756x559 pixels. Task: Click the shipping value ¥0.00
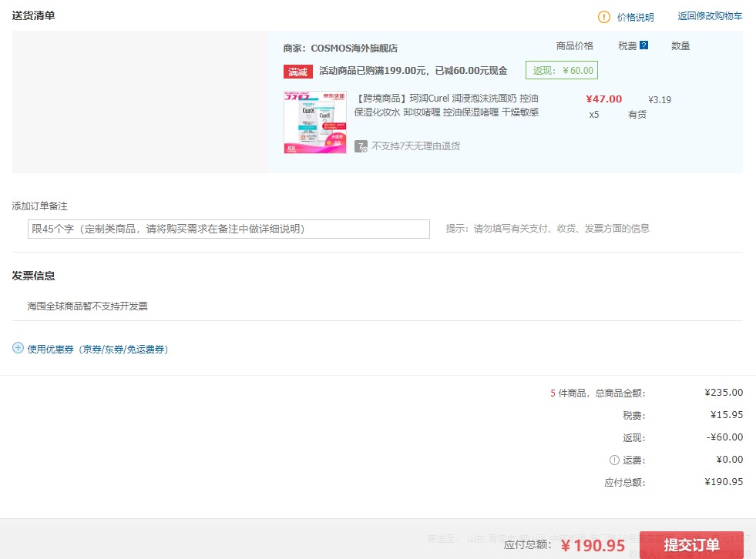click(x=730, y=459)
